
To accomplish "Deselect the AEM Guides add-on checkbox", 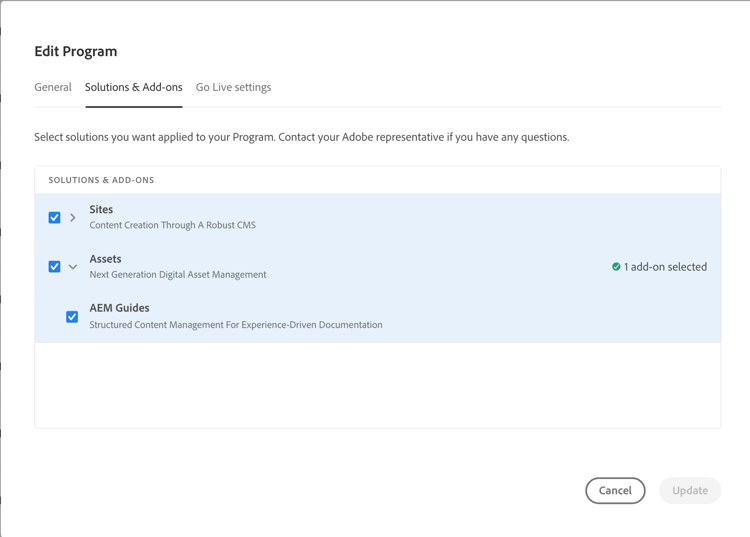I will pyautogui.click(x=72, y=317).
